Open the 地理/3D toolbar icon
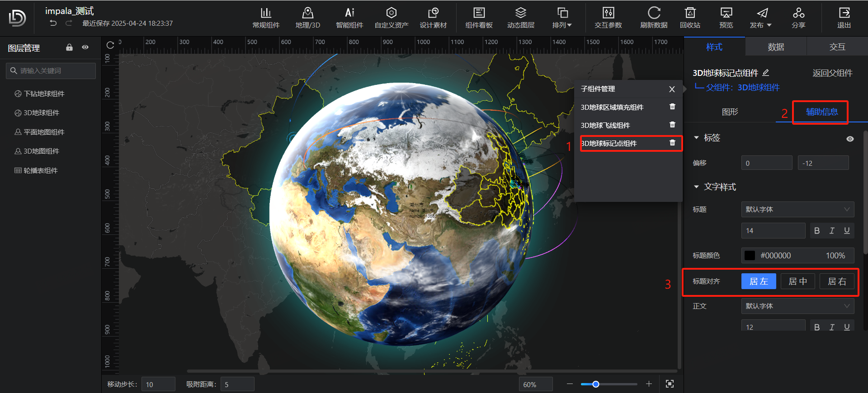Image resolution: width=868 pixels, height=393 pixels. pos(307,18)
